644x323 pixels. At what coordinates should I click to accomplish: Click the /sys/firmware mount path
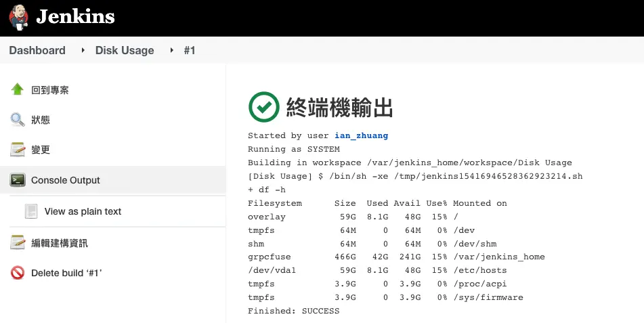pos(488,297)
